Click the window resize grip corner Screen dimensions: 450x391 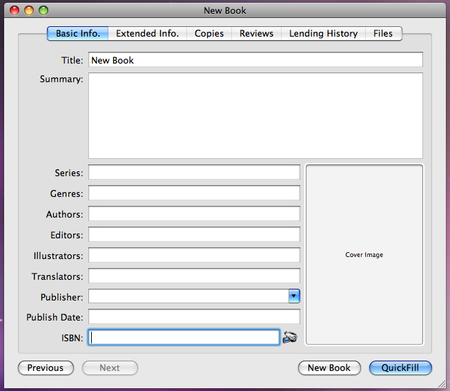pyautogui.click(x=441, y=384)
